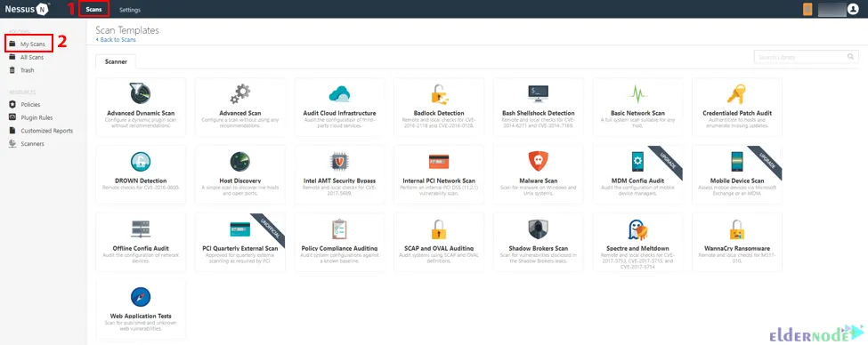Click the Web Application Tests title text
The height and width of the screenshot is (345, 868).
[x=141, y=317]
